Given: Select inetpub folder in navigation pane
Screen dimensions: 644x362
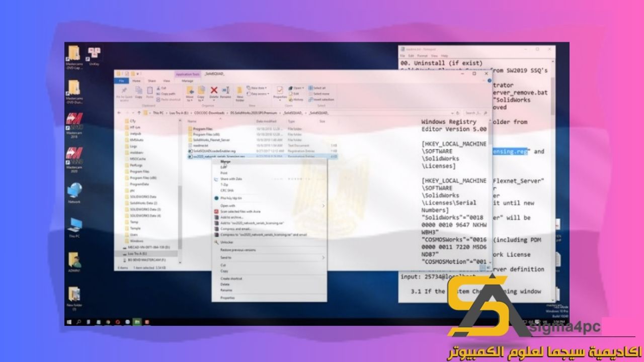Looking at the screenshot, I should (133, 133).
